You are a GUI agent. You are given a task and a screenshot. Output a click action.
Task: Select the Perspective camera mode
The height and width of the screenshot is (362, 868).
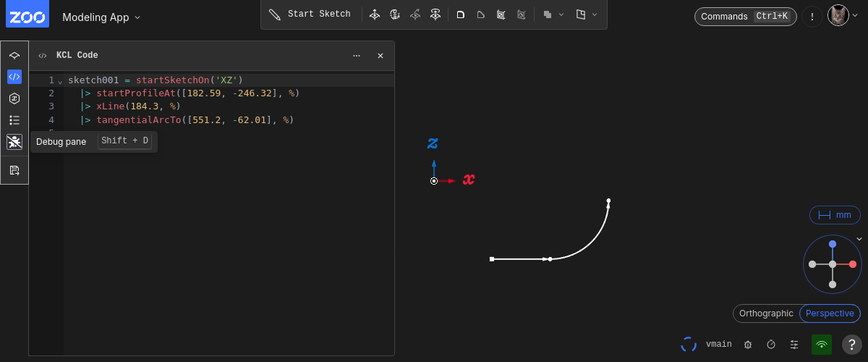point(830,313)
